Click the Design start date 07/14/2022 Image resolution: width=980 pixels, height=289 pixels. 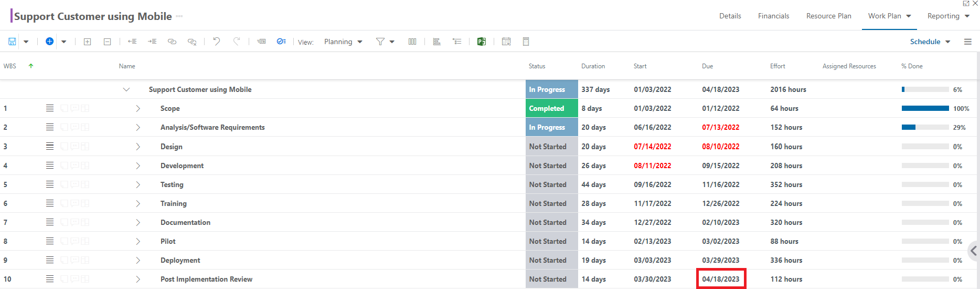(653, 147)
